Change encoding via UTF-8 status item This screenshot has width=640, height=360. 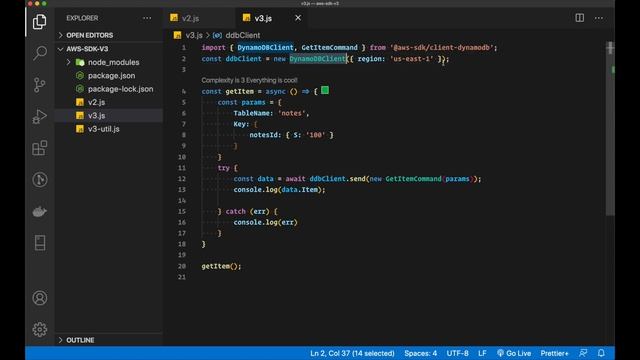457,353
